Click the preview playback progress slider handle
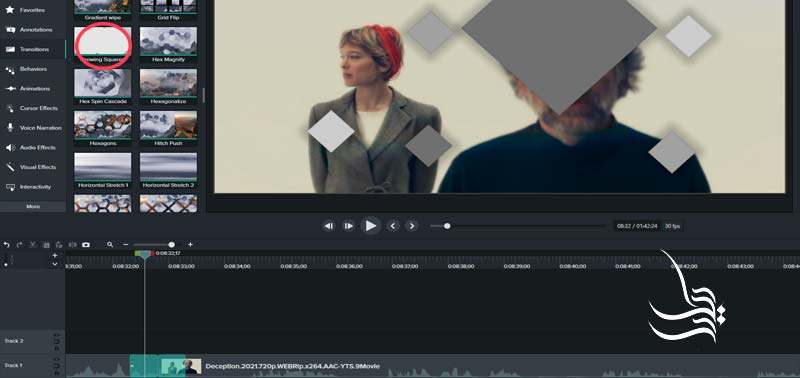This screenshot has height=378, width=800. pos(447,225)
